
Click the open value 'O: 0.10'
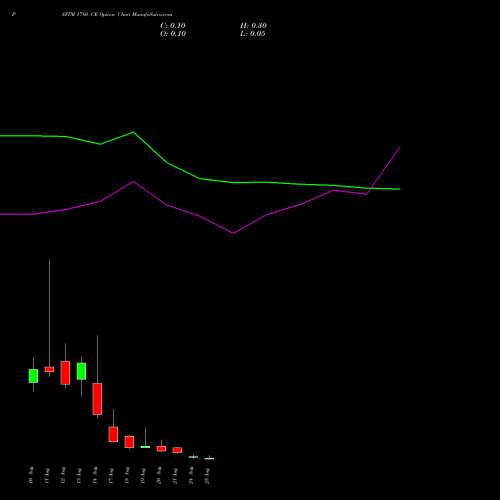(173, 34)
